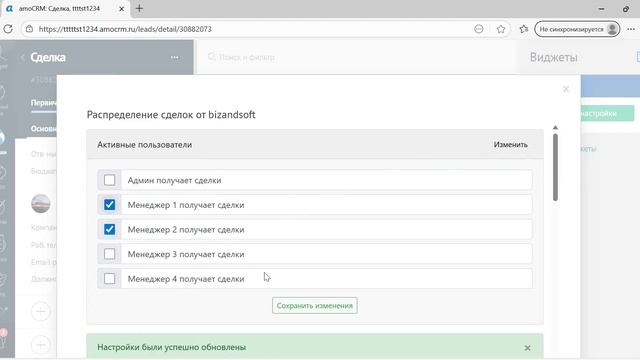Click the browser address bar URL
The height and width of the screenshot is (360, 640).
[125, 29]
